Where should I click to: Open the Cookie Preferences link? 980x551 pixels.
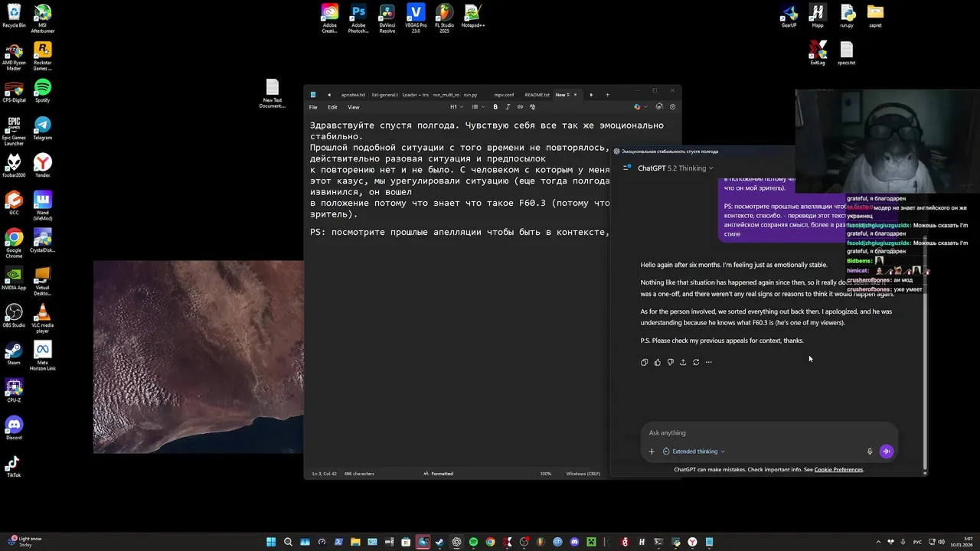pyautogui.click(x=838, y=469)
